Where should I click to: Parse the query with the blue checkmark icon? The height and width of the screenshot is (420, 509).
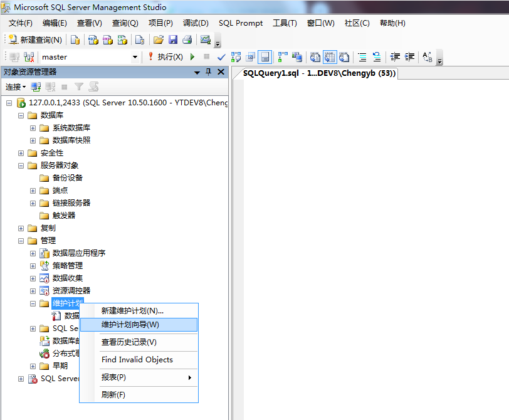click(221, 57)
